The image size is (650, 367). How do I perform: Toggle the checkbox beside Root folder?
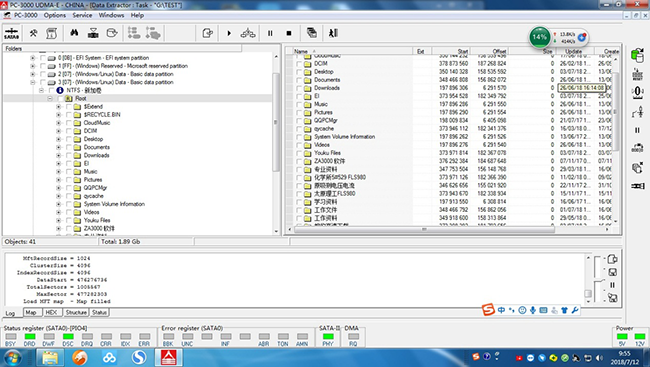(60, 99)
